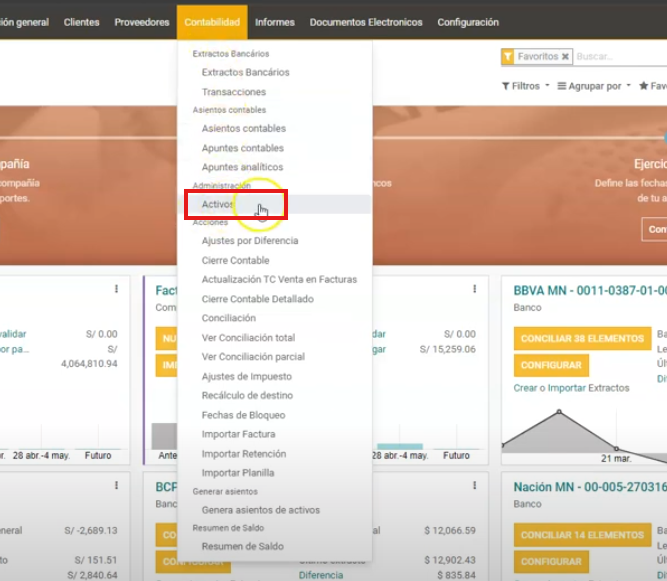Screen dimensions: 667x581
Task: Choose Transacciones from the open menu
Action: click(x=233, y=92)
